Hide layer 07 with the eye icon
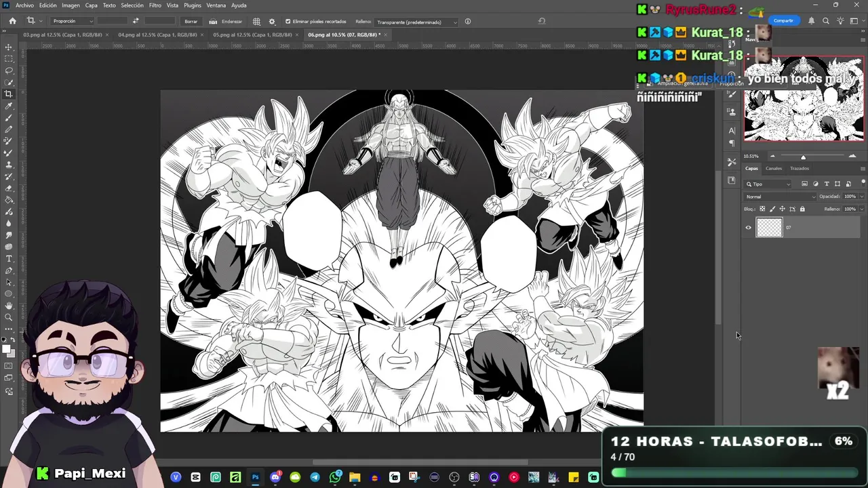 pyautogui.click(x=749, y=228)
